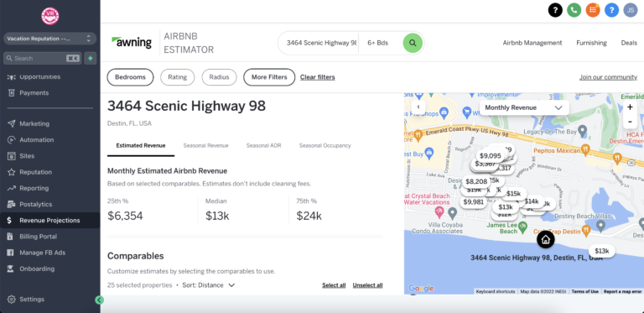This screenshot has width=644, height=313.
Task: Switch to the Seasonal Occupancy tab
Action: tap(325, 145)
